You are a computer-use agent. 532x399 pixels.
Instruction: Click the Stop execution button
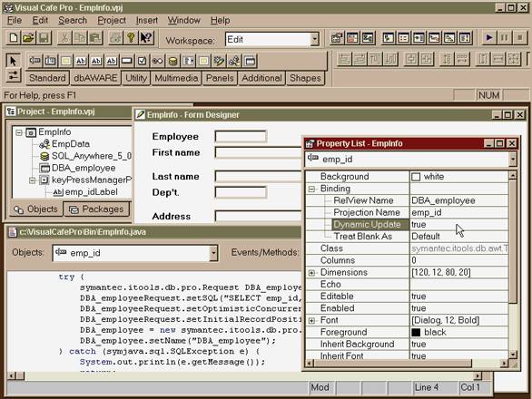pyautogui.click(x=520, y=37)
